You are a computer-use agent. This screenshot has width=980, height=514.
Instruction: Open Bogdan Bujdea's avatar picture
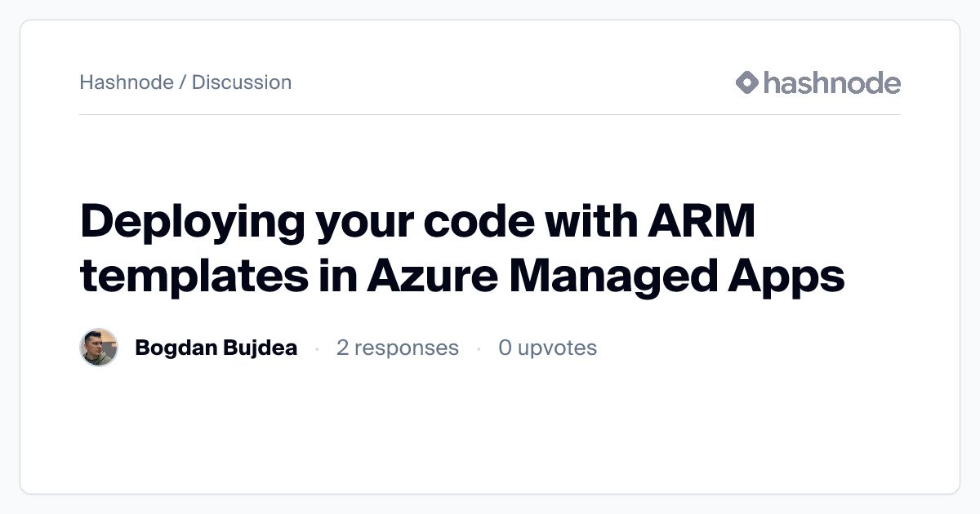click(99, 348)
